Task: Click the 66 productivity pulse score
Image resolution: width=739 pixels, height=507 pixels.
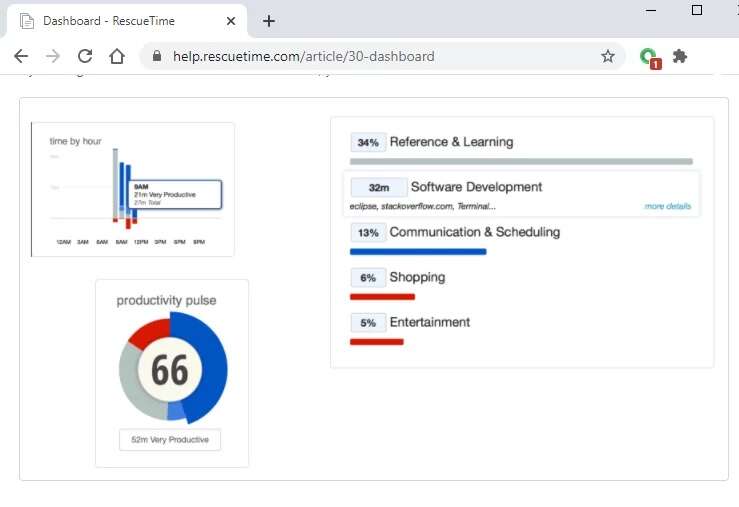Action: click(x=170, y=370)
